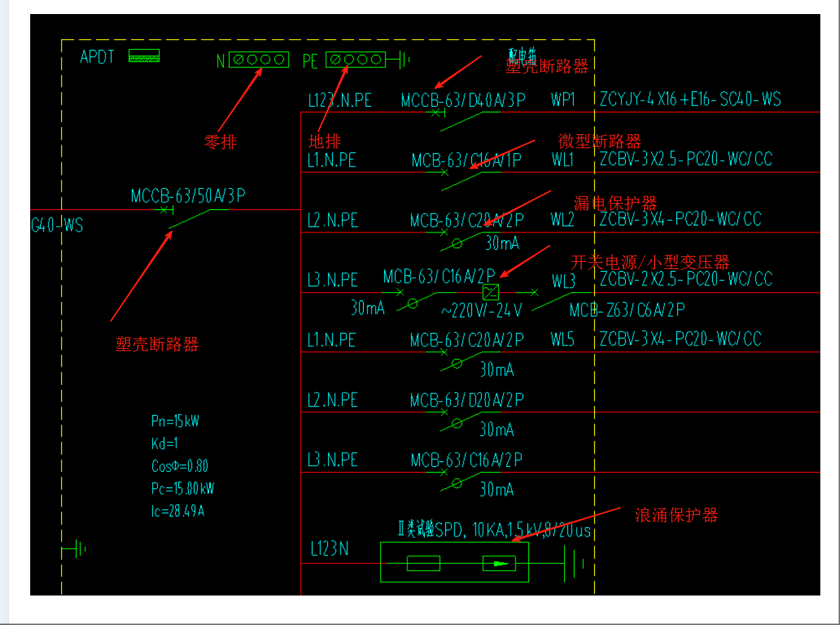The height and width of the screenshot is (625, 840).
Task: Click the surge arrester symbol inside SPD box
Action: (499, 563)
